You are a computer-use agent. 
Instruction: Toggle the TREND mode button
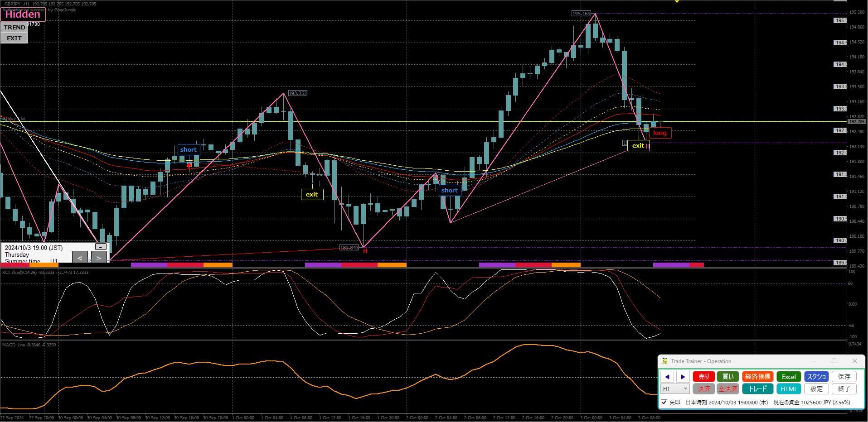pyautogui.click(x=15, y=27)
